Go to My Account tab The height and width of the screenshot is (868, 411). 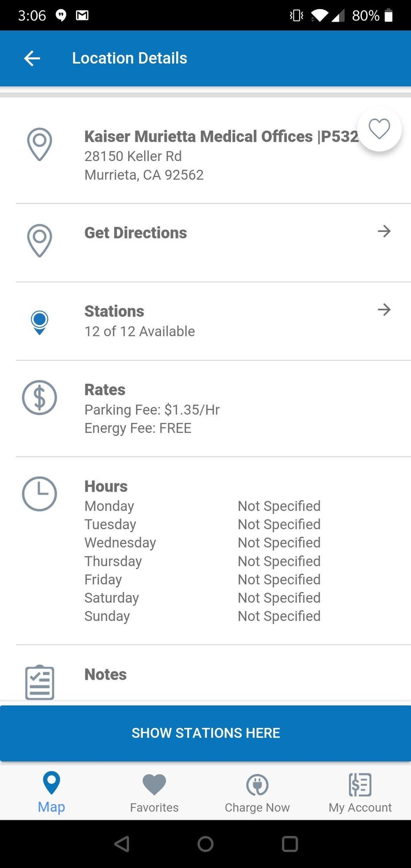pos(360,792)
